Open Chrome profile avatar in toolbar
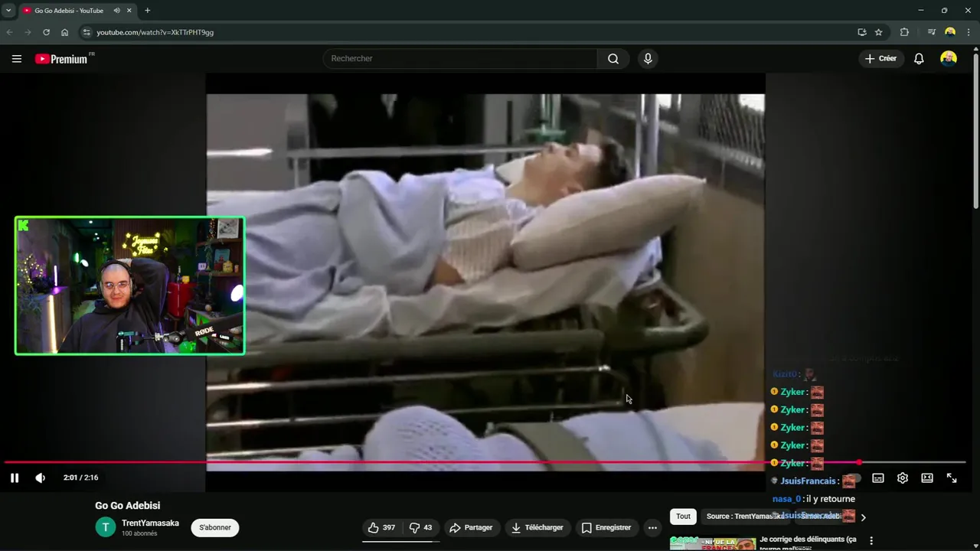 tap(950, 32)
